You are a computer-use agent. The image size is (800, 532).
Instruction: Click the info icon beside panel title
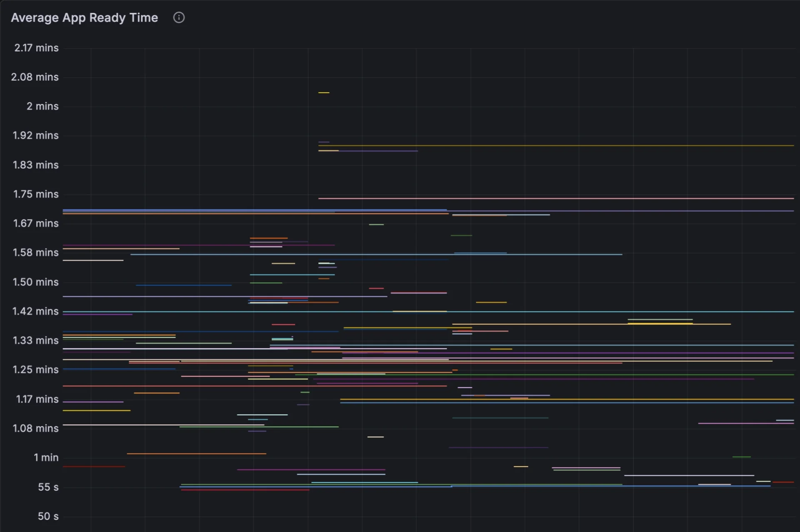[179, 17]
